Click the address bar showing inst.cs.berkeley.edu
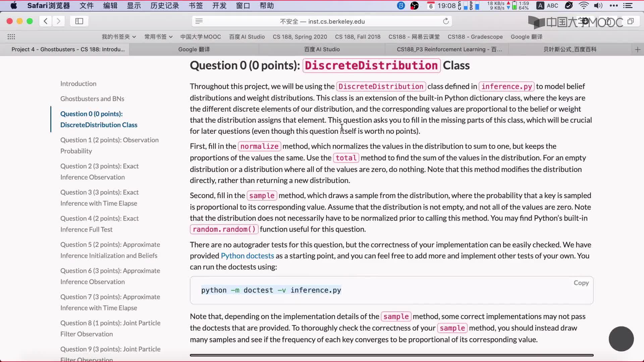 (x=322, y=21)
